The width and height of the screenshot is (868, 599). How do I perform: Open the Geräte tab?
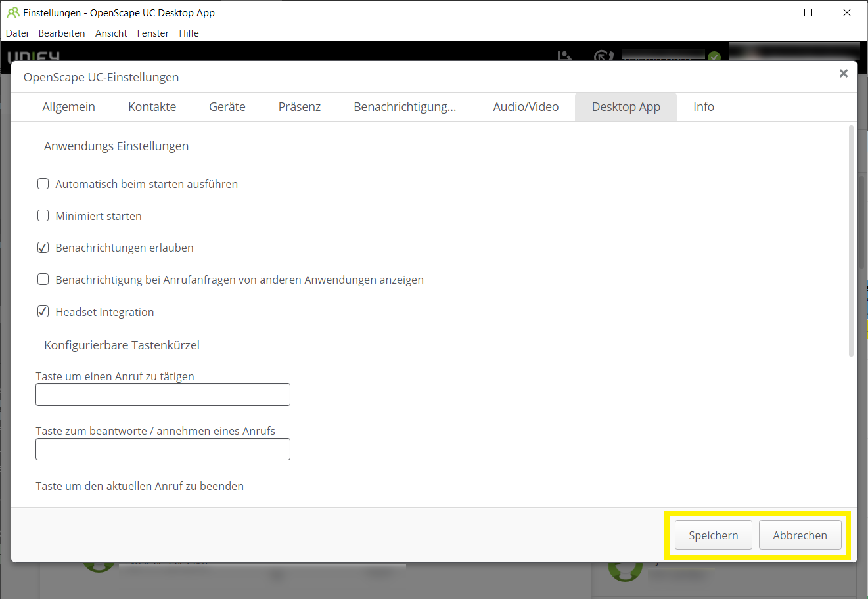(x=227, y=107)
